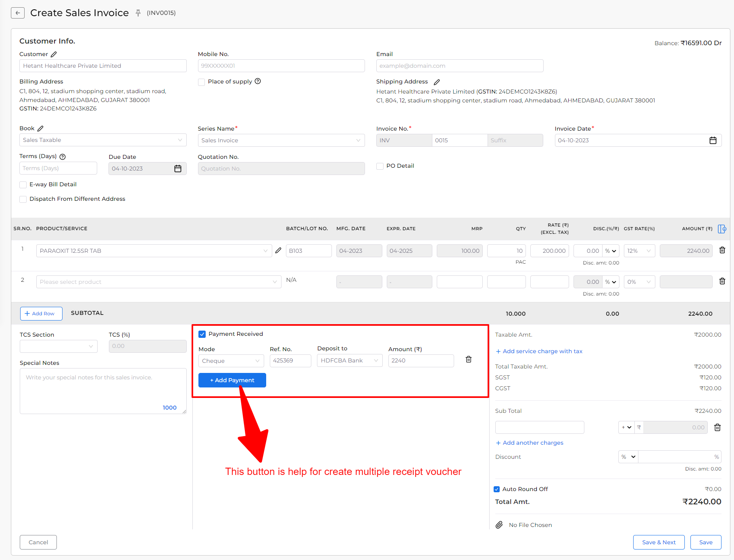Open Deposit to HDFCBA Bank dropdown
734x560 pixels.
350,360
